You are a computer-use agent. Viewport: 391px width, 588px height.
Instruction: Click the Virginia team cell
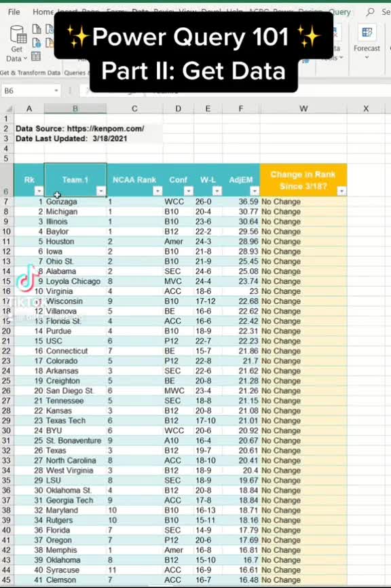(x=75, y=291)
